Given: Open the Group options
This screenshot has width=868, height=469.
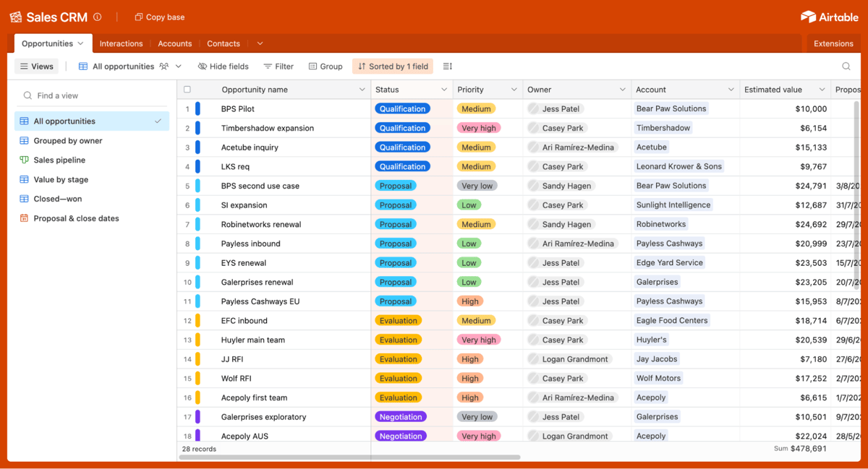Looking at the screenshot, I should pos(325,66).
